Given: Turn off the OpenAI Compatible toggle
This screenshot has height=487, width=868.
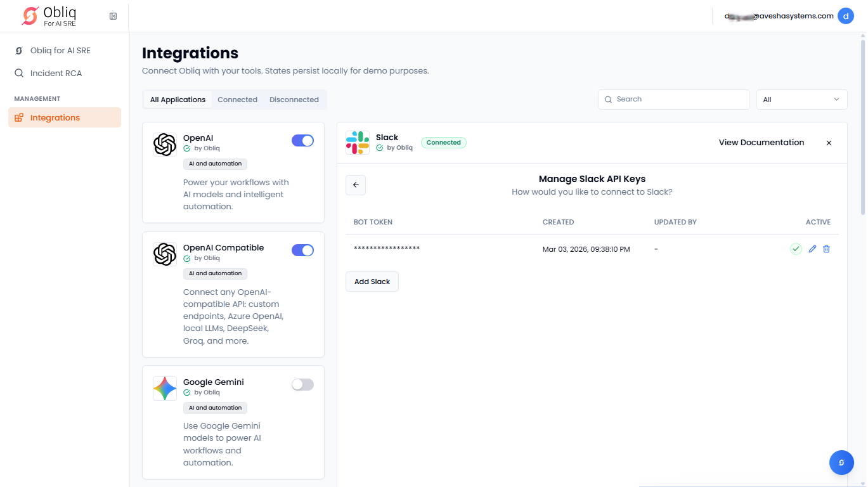Looking at the screenshot, I should 302,250.
